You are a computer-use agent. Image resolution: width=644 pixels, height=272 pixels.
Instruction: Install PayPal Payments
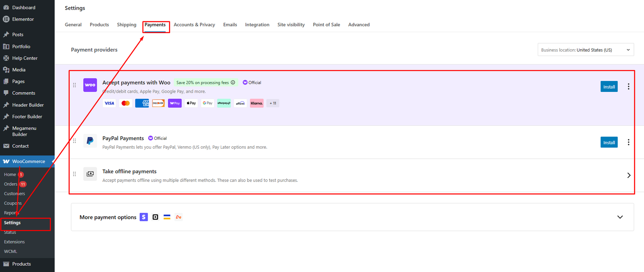(x=609, y=142)
